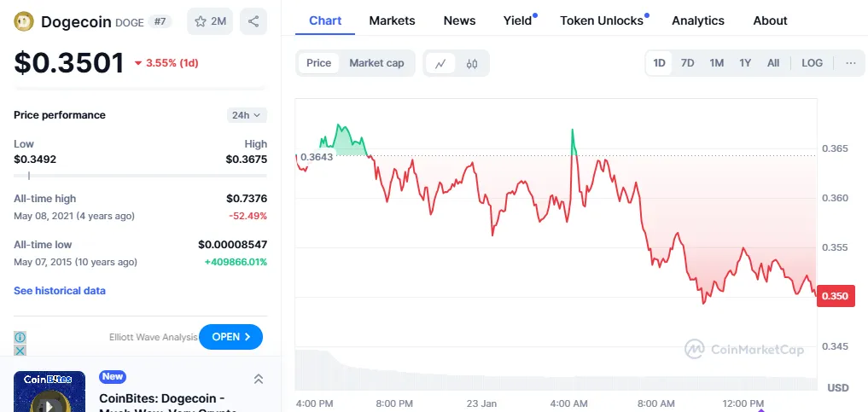Click See historical data link
This screenshot has width=868, height=412.
(60, 291)
